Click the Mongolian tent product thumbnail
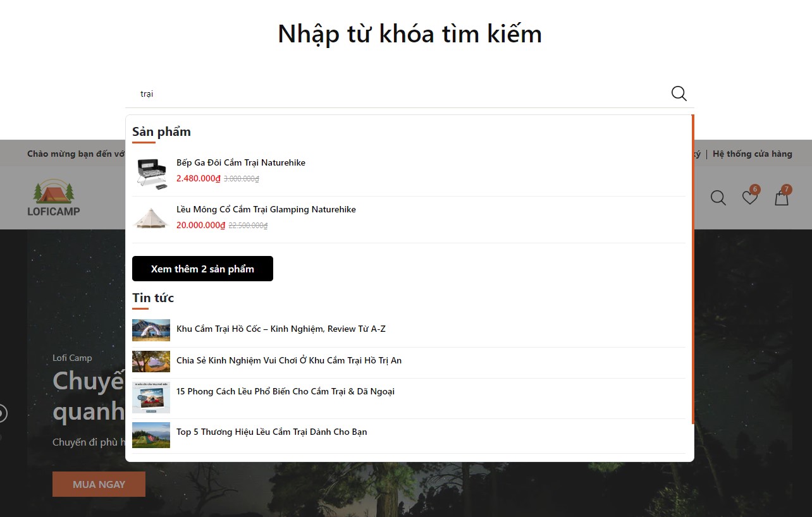 click(151, 219)
